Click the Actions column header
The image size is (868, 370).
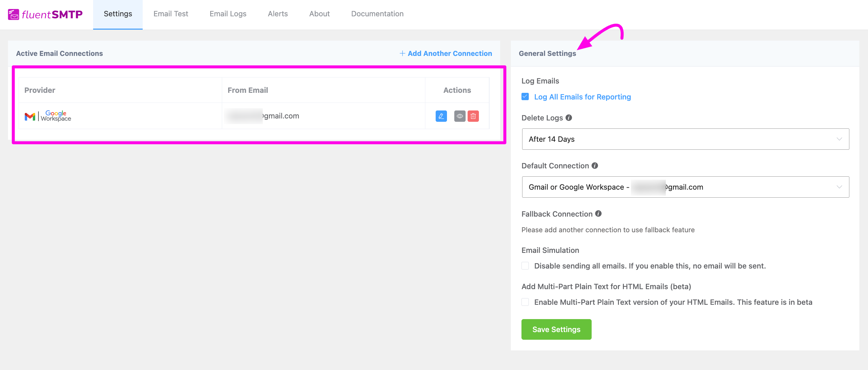click(x=457, y=90)
